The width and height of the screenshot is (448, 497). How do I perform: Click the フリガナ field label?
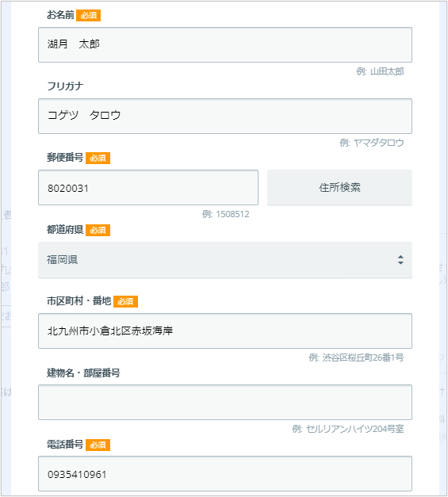65,86
